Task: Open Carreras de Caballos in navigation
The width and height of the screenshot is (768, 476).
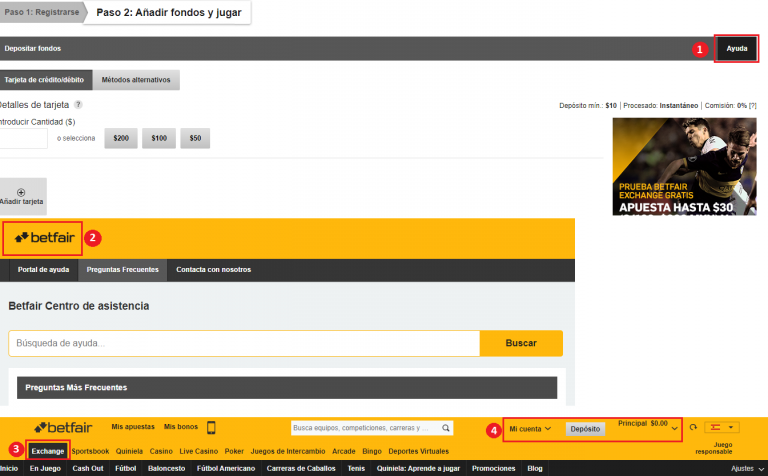Action: (x=301, y=469)
